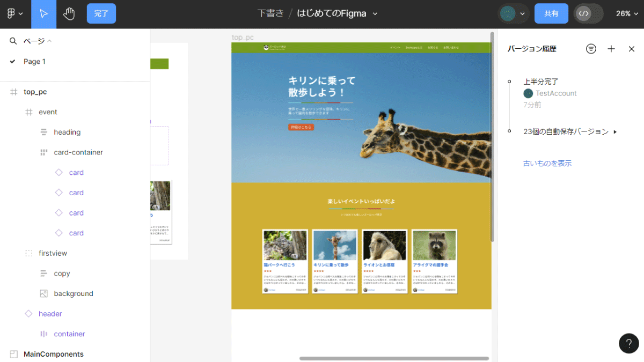
Task: Click the canvas vertical scrollbar
Action: tap(493, 137)
